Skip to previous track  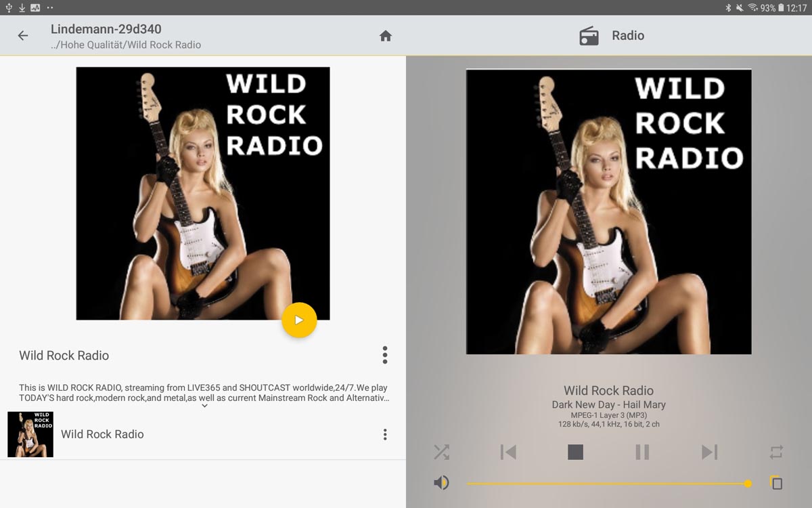(x=508, y=452)
